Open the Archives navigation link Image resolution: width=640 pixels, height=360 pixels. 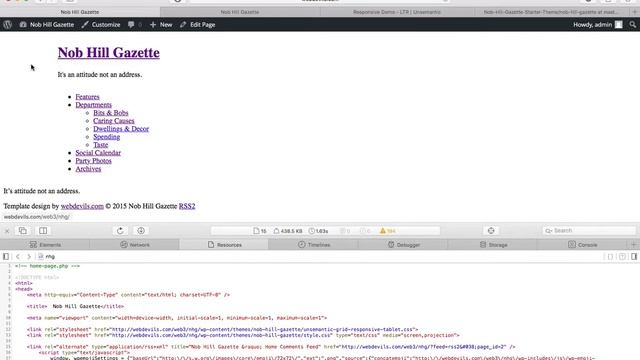point(88,169)
